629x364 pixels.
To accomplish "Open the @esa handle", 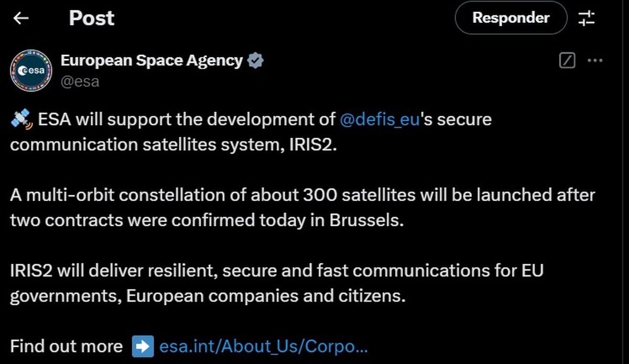I will pyautogui.click(x=80, y=82).
